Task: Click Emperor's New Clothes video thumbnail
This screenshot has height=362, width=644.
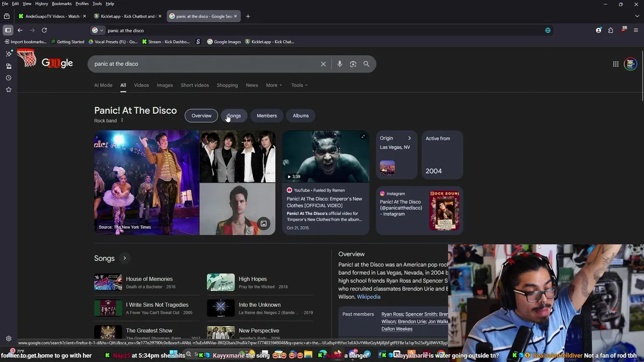Action: [326, 156]
